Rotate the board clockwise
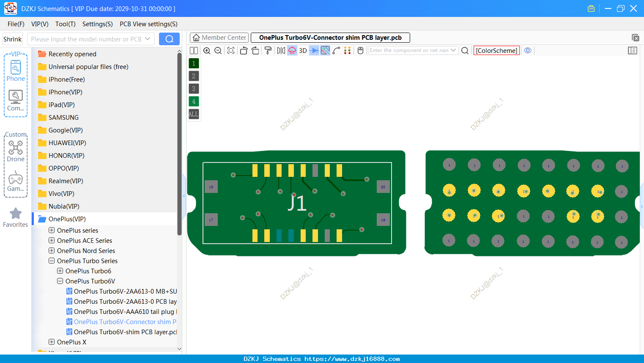 (x=255, y=51)
